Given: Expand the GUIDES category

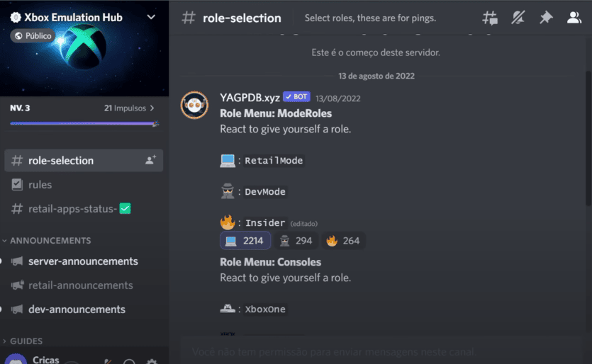Looking at the screenshot, I should coord(26,341).
